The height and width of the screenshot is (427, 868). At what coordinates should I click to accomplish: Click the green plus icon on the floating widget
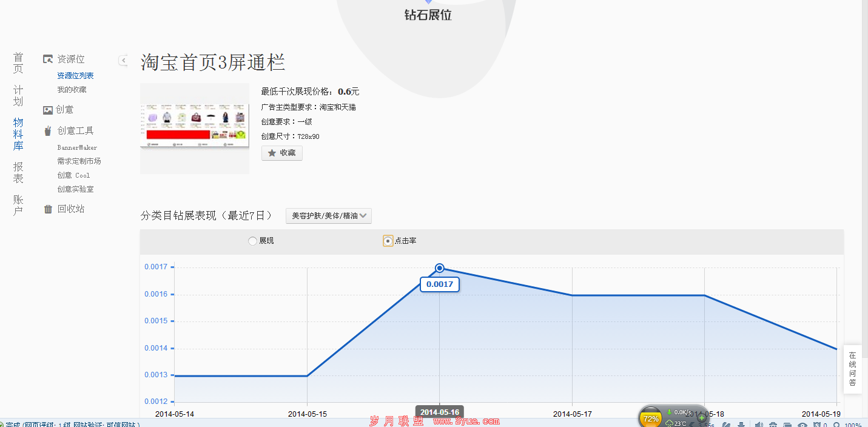pyautogui.click(x=702, y=418)
